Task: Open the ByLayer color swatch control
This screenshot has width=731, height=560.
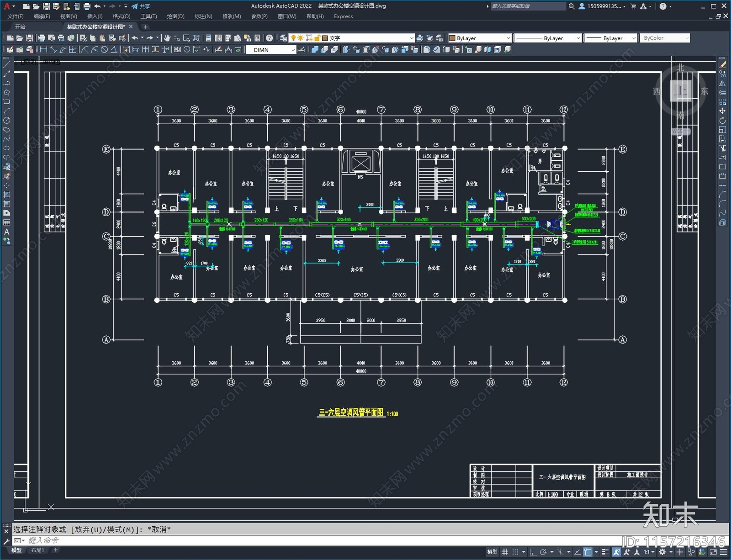Action: click(480, 38)
